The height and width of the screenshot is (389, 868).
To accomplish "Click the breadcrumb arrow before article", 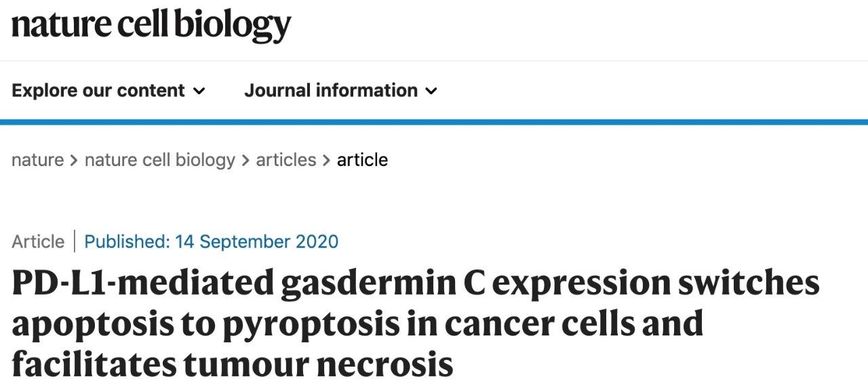I will [x=327, y=161].
